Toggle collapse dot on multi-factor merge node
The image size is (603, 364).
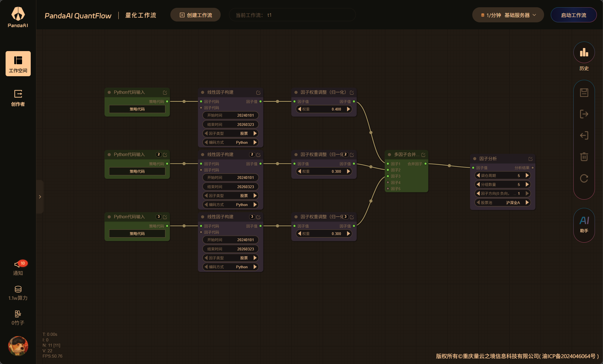pos(389,155)
